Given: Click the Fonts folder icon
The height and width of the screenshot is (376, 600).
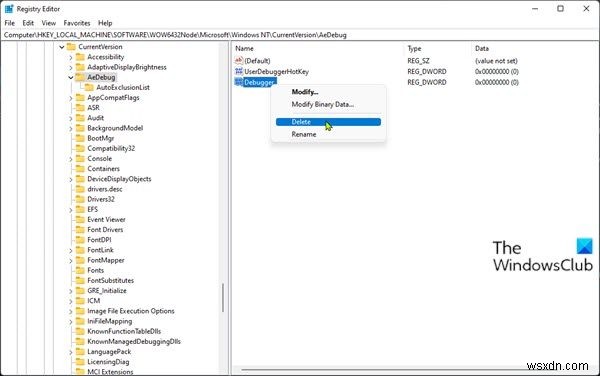Looking at the screenshot, I should pyautogui.click(x=80, y=270).
